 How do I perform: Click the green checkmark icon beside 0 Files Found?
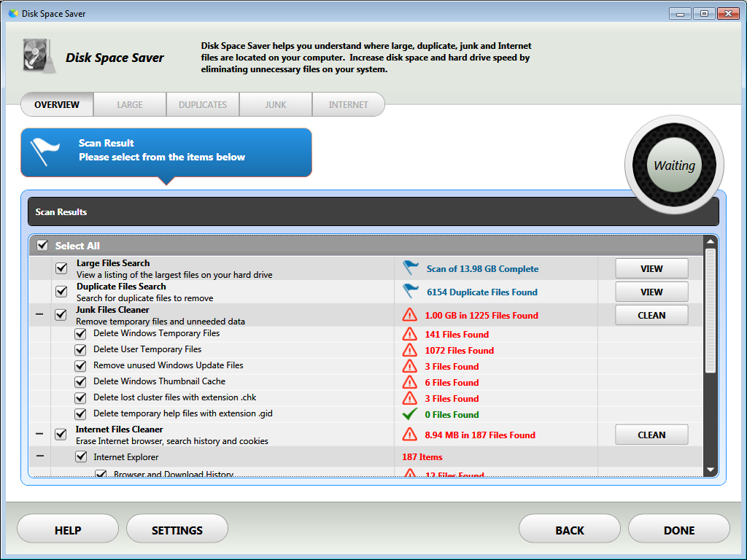pyautogui.click(x=410, y=414)
